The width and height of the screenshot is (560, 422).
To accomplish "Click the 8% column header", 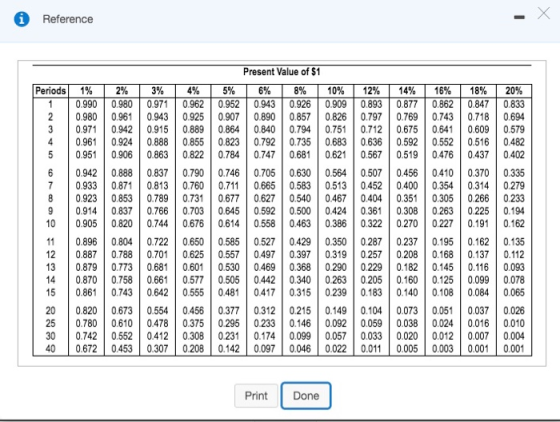I will (x=300, y=91).
